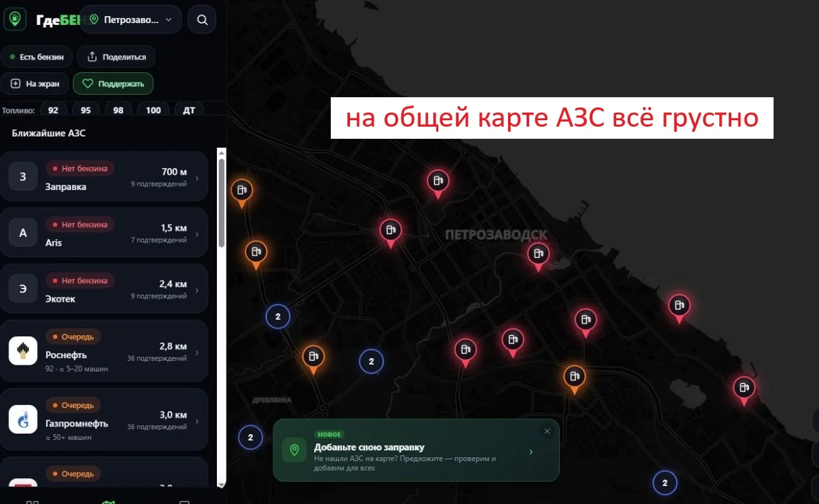Open the Aris station list item
The height and width of the screenshot is (504, 819).
pos(104,233)
